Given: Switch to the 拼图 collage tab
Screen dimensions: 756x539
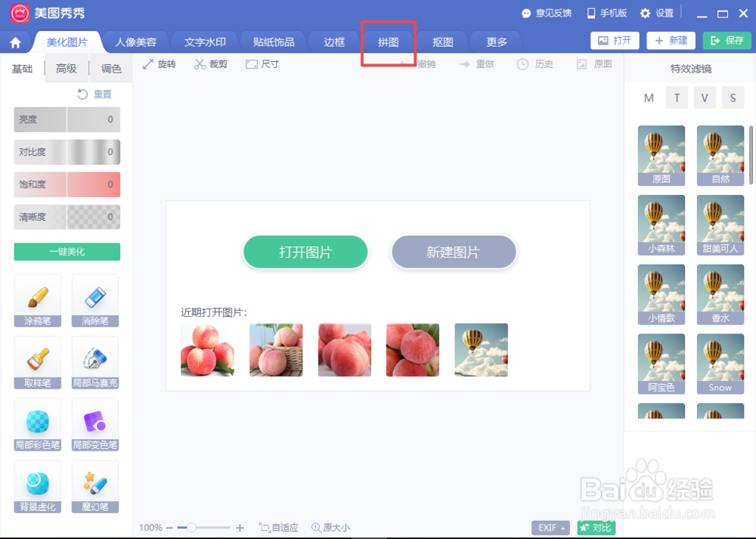Looking at the screenshot, I should coord(388,42).
